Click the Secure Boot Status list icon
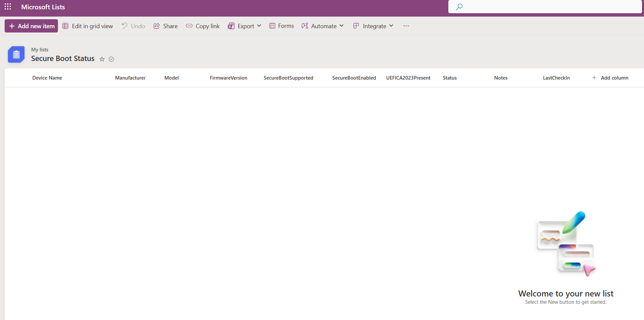Image resolution: width=644 pixels, height=320 pixels. [16, 54]
